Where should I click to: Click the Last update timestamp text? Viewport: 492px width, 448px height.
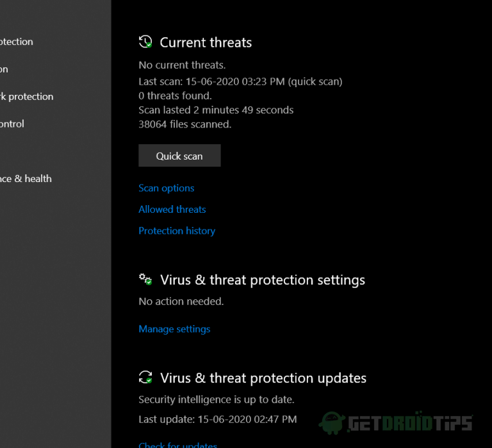218,420
